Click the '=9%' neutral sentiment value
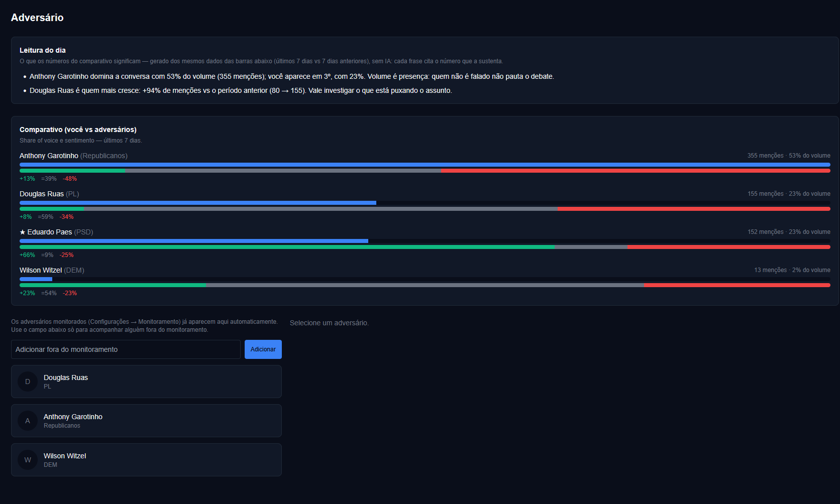The image size is (840, 504). (47, 255)
